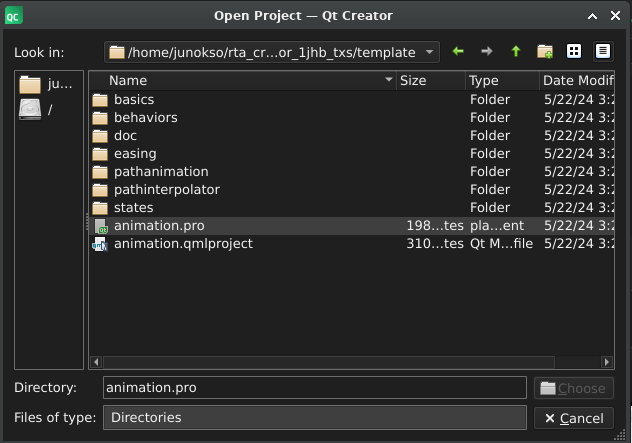
Task: Sort files by Size column
Action: pyautogui.click(x=430, y=81)
